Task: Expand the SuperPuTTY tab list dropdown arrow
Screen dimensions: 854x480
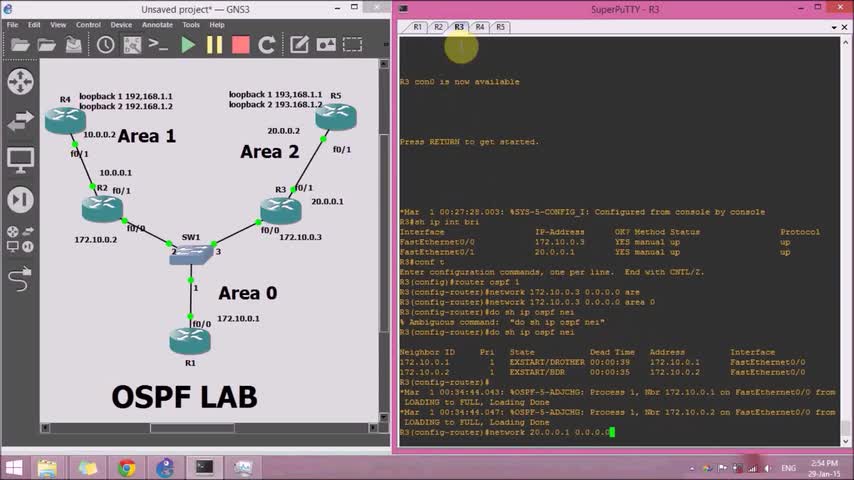Action: pyautogui.click(x=834, y=27)
